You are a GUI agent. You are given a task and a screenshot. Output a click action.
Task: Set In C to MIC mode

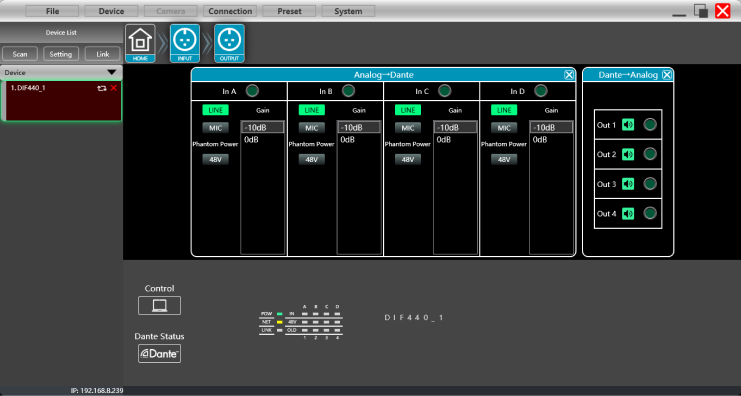pyautogui.click(x=408, y=128)
